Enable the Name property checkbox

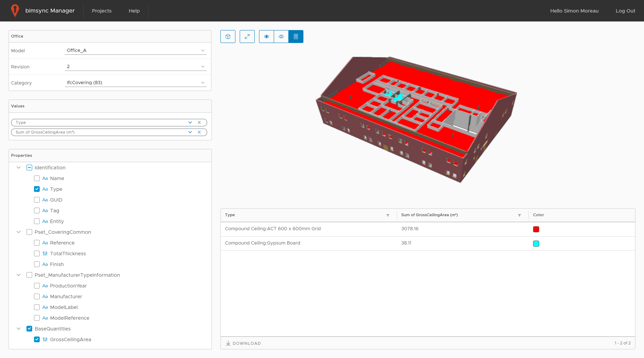[x=37, y=178]
